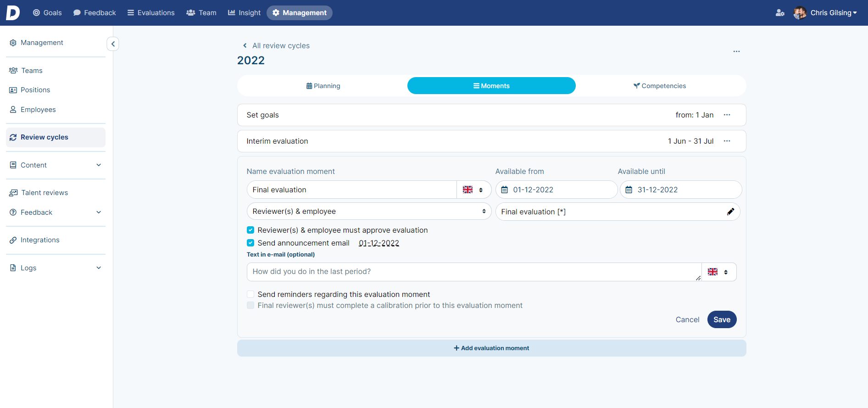Expand the Logs sidebar section

pos(56,268)
